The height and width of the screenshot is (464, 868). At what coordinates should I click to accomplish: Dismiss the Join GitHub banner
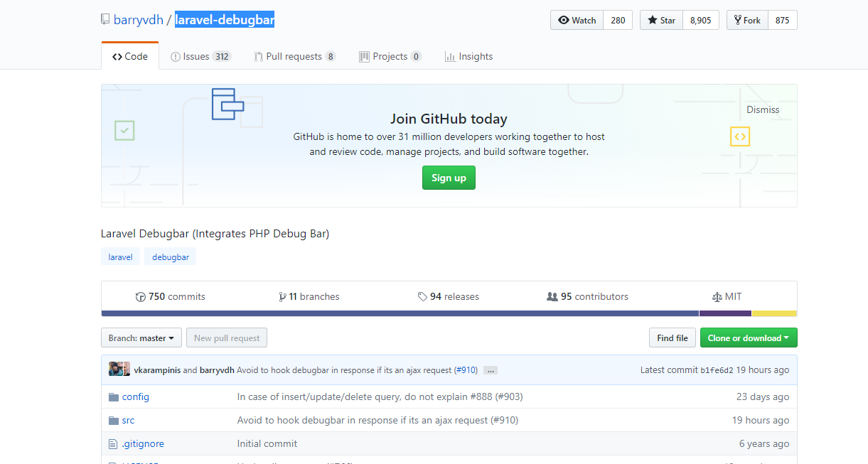[x=763, y=109]
